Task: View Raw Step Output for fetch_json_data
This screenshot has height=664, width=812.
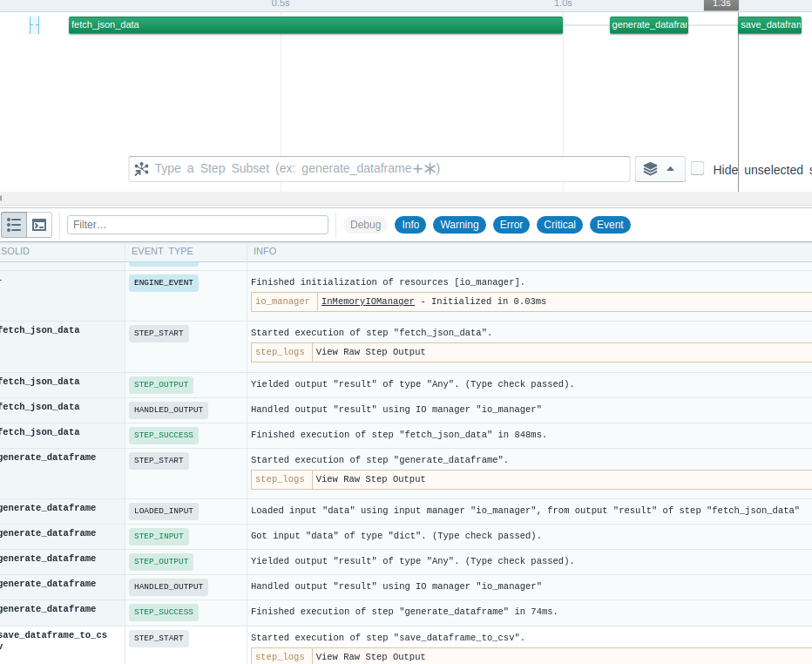Action: (370, 352)
